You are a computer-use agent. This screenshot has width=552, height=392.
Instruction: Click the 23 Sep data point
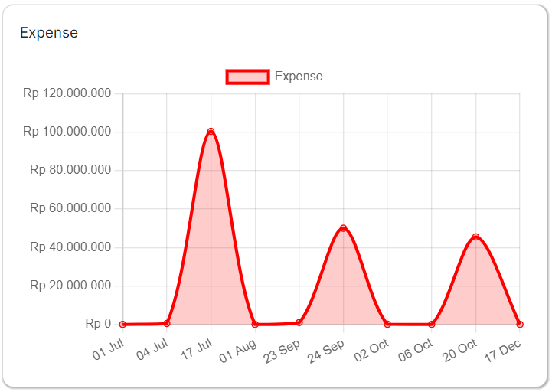click(x=299, y=322)
